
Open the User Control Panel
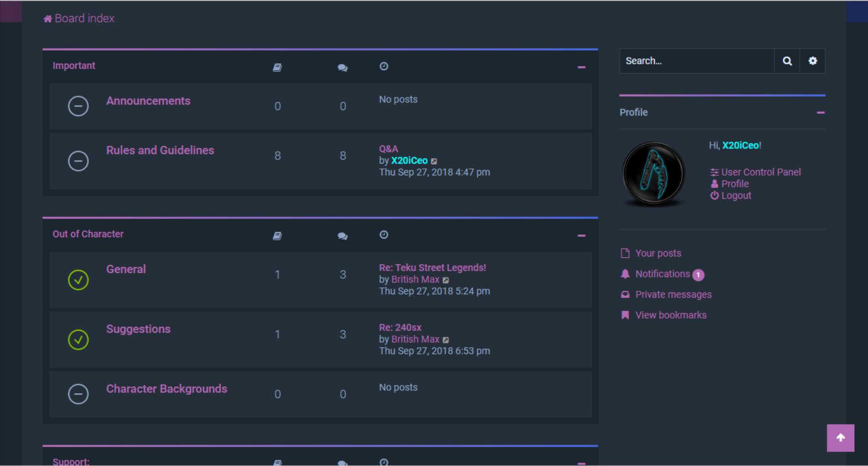point(761,172)
